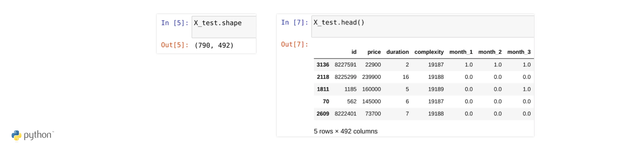Click the month_2 column header

[490, 52]
